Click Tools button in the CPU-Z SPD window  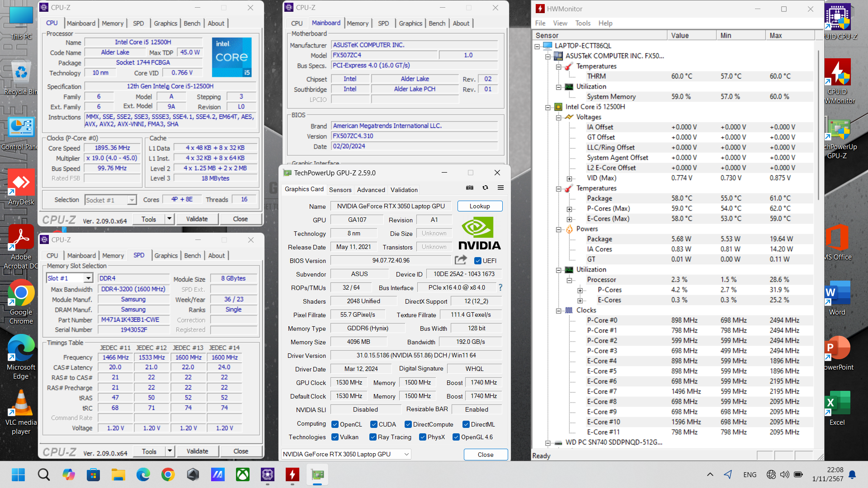[149, 451]
